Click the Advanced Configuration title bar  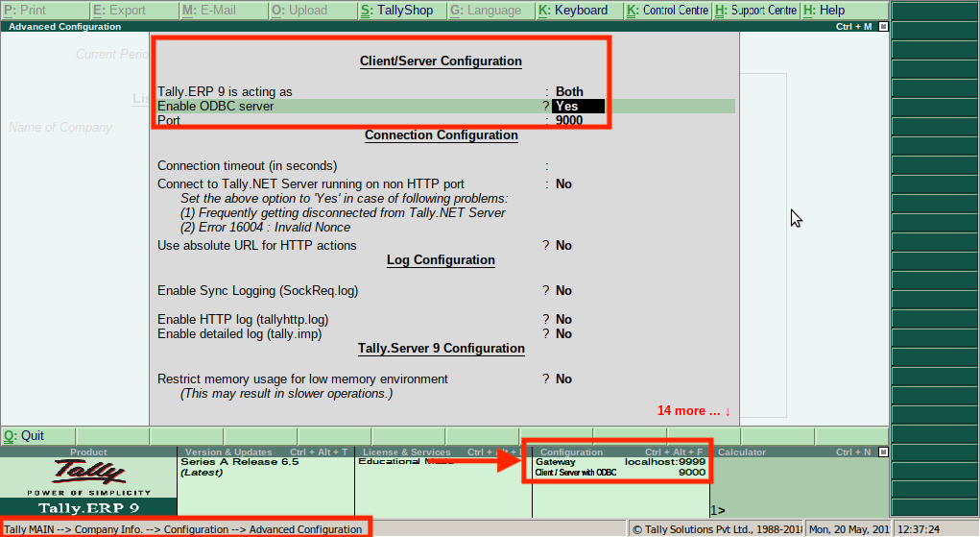coord(444,26)
